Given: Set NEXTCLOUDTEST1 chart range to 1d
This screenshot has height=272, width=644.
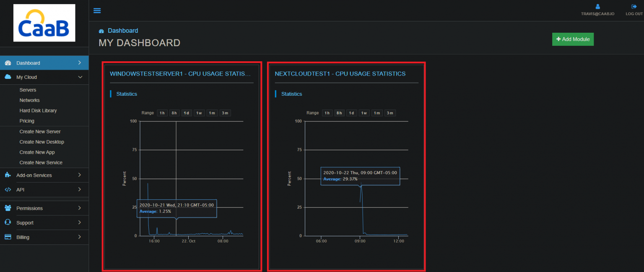Looking at the screenshot, I should [351, 113].
